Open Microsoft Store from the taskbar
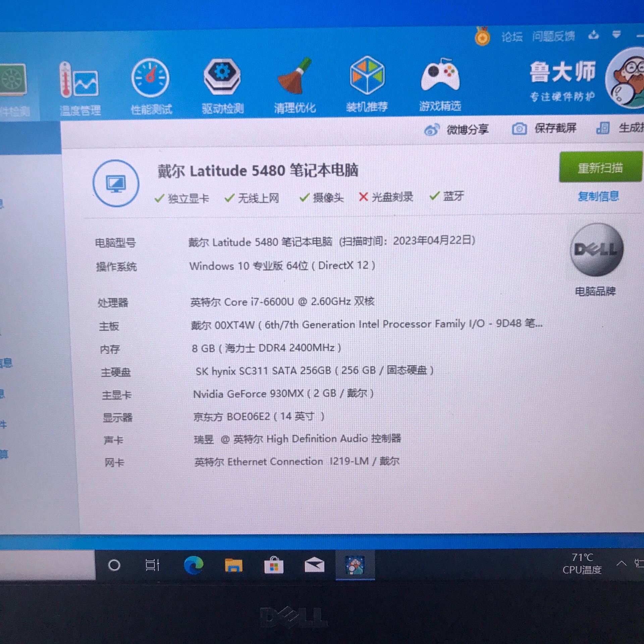 coord(274,565)
